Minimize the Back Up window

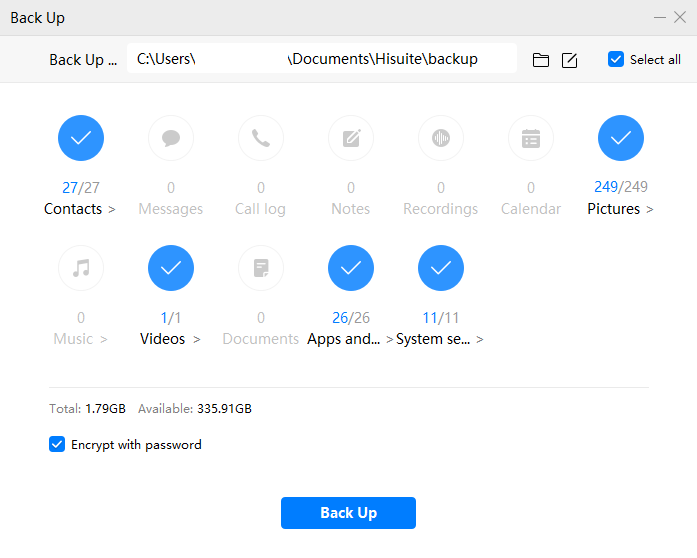click(x=660, y=17)
